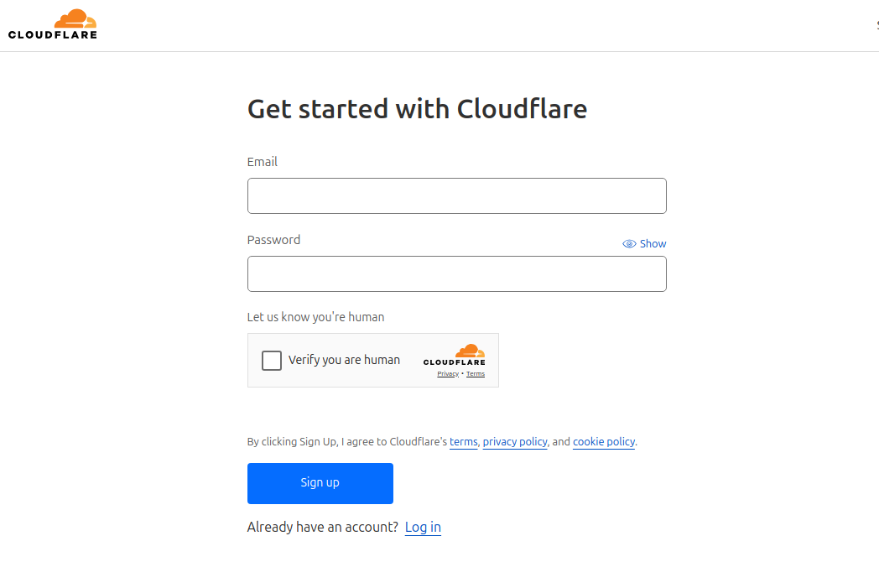Click the Password field label

[273, 240]
